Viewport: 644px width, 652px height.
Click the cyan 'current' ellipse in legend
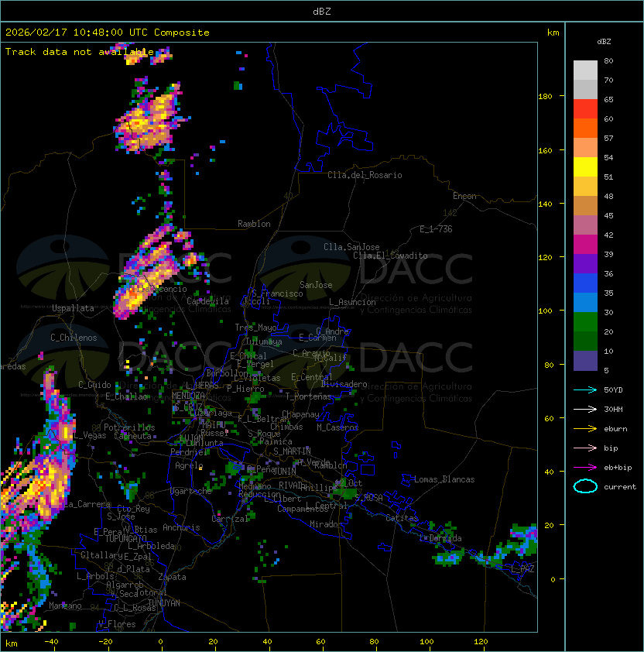coord(585,486)
